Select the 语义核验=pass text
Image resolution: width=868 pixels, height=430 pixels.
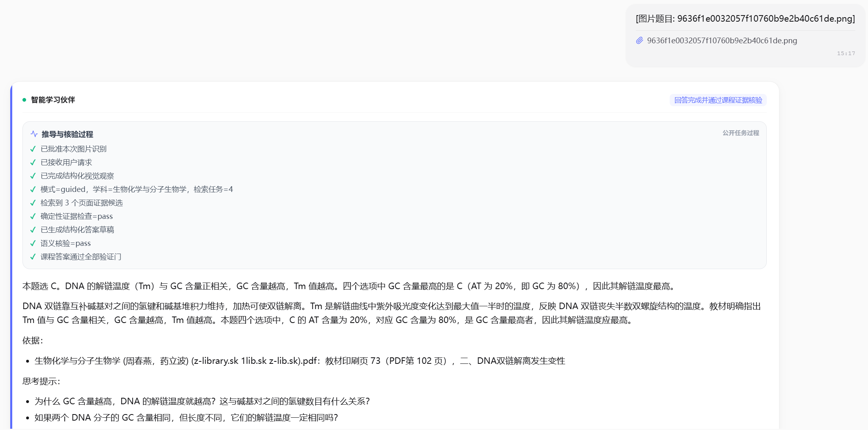(66, 243)
